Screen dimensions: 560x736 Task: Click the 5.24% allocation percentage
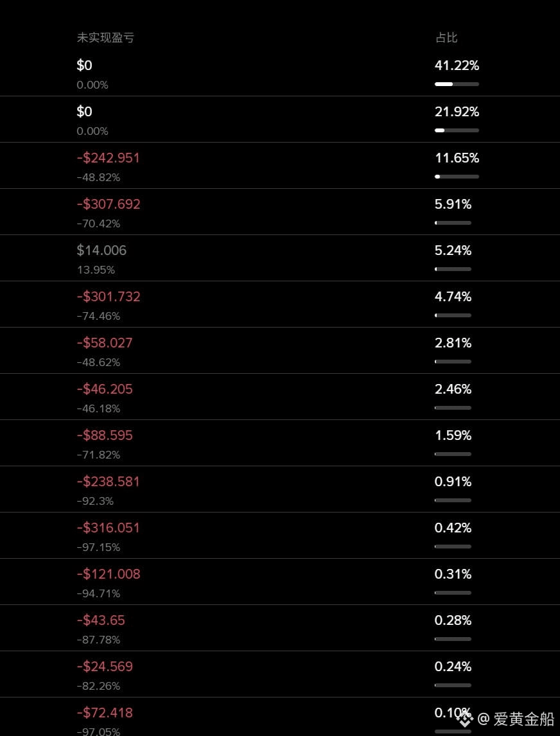point(453,250)
